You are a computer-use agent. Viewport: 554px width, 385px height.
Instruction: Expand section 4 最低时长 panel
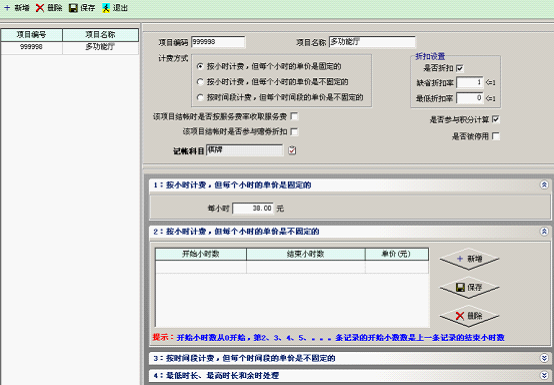[544, 375]
